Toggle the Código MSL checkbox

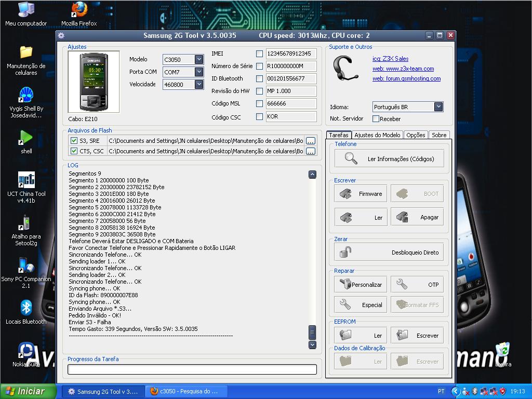pos(260,103)
